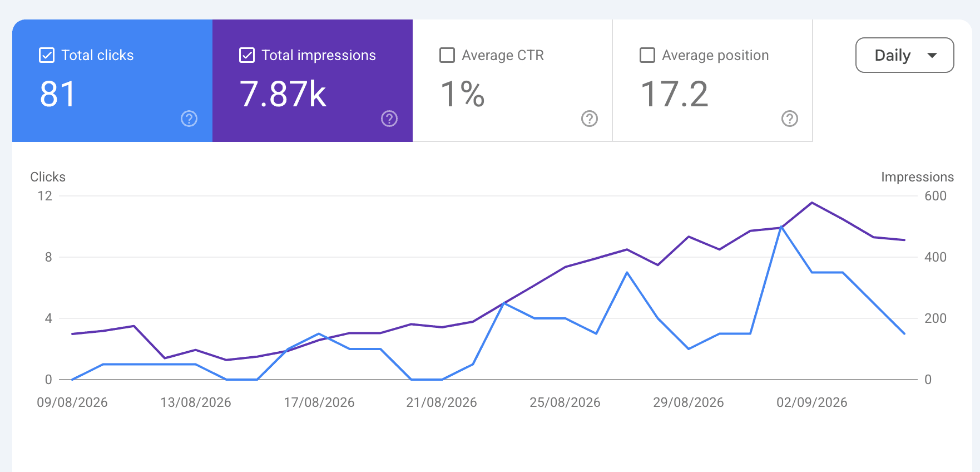
Task: Click the 7.87k impressions value
Action: (x=283, y=94)
